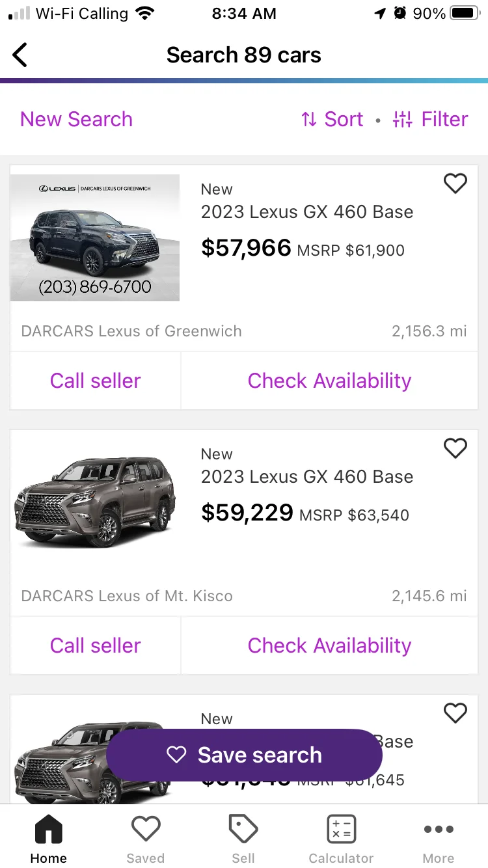Go to the Home tab
Viewport: 488px width, 868px height.
click(x=49, y=838)
